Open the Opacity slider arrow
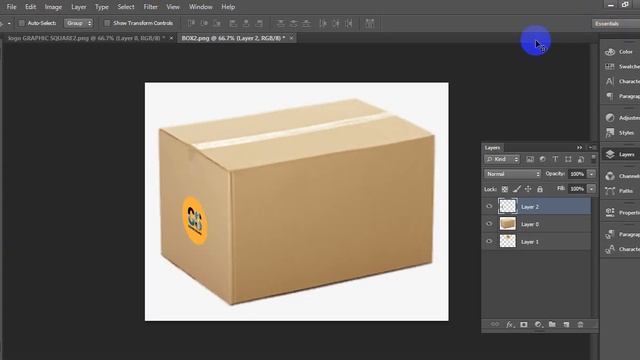Viewport: 640px width, 360px height. [x=591, y=174]
